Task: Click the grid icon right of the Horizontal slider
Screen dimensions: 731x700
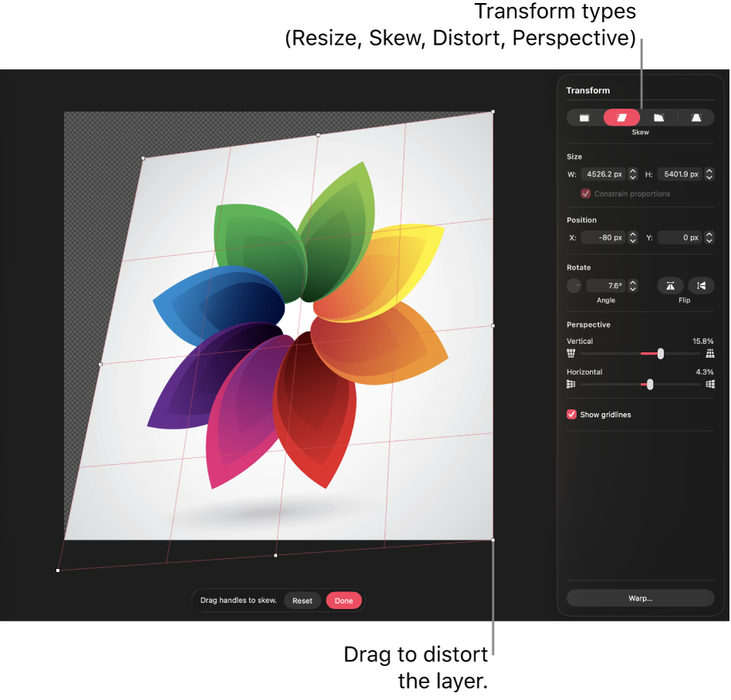Action: (x=709, y=384)
